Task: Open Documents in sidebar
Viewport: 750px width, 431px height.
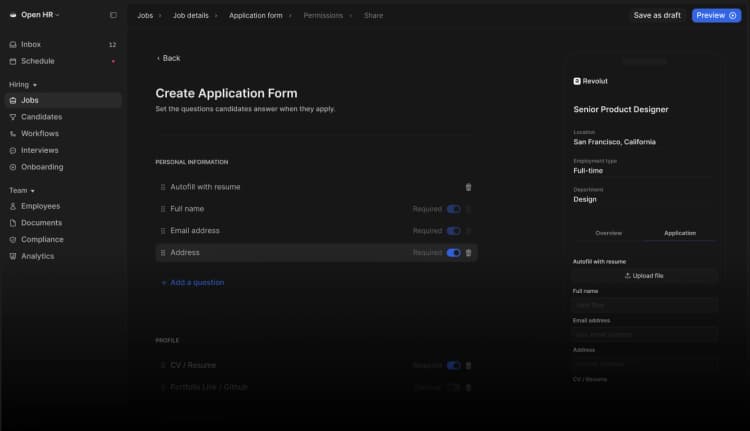Action: tap(63, 223)
